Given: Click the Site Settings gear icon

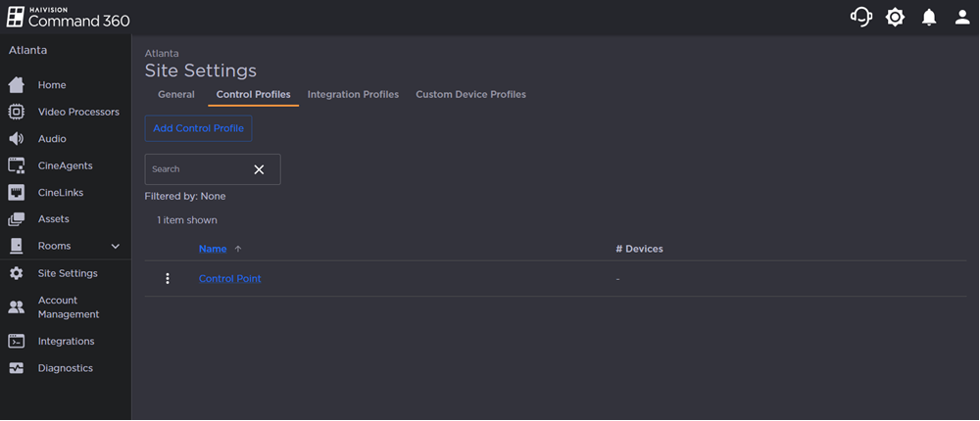Looking at the screenshot, I should click(x=17, y=273).
